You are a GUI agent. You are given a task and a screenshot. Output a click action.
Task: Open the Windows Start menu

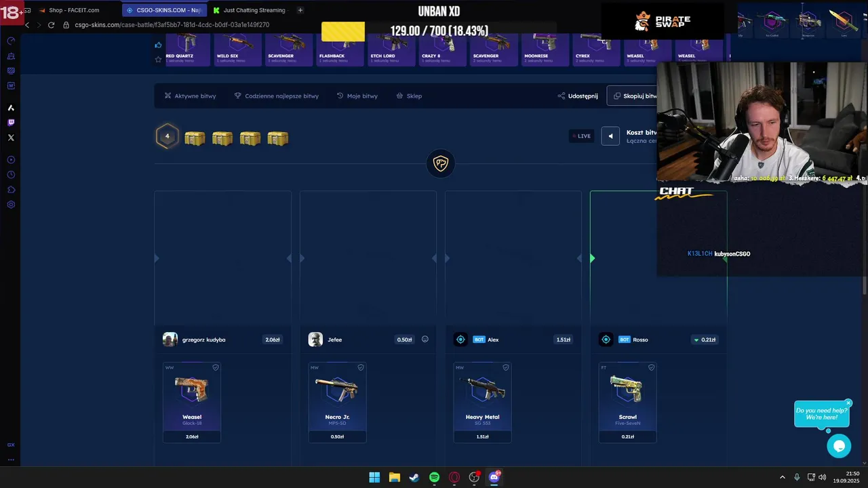[374, 477]
